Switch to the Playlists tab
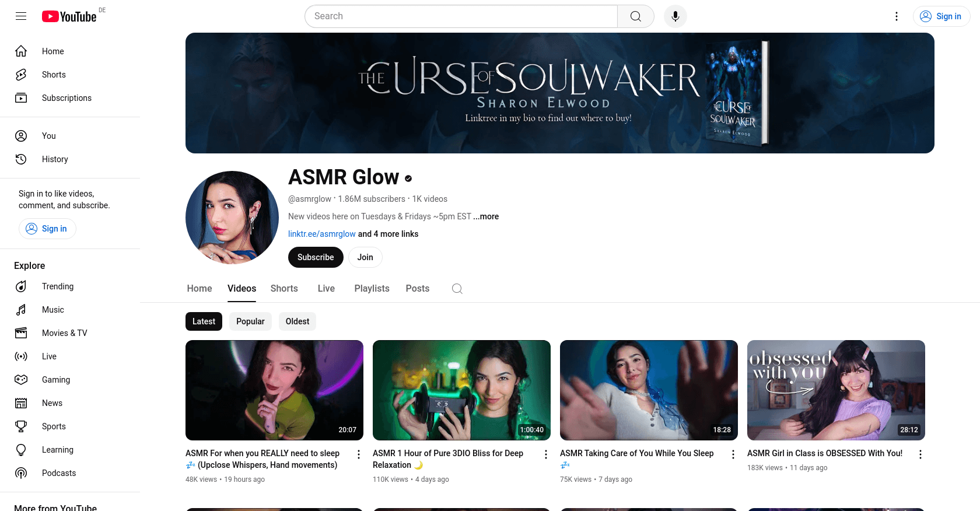Screen dimensions: 980x511 coord(372,289)
